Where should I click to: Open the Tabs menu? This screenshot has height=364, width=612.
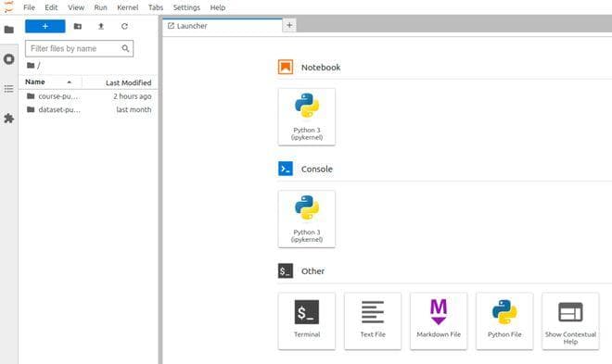pos(156,7)
